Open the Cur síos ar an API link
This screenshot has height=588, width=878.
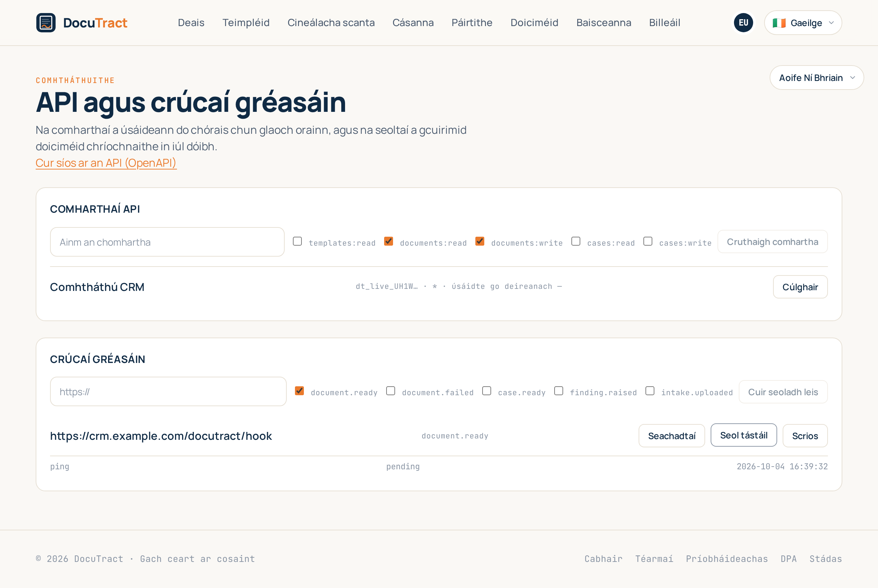pos(106,163)
